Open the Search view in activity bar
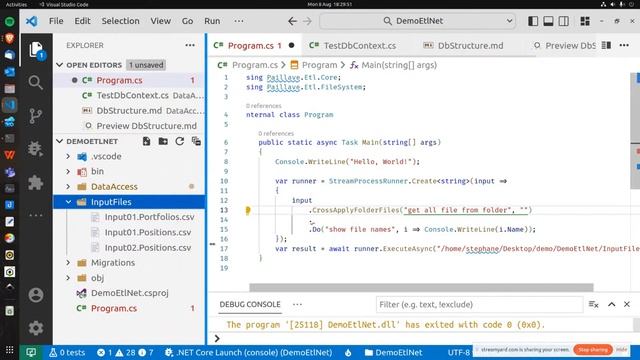This screenshot has height=360, width=640. (x=36, y=83)
